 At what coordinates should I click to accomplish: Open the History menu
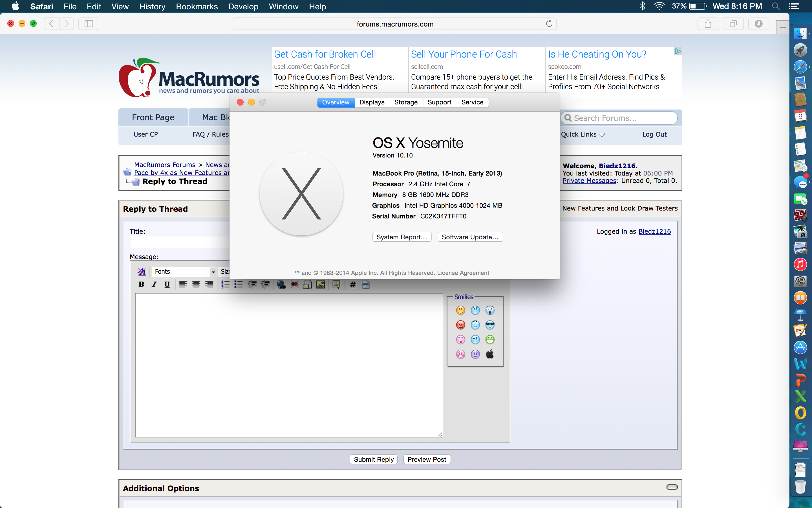[152, 6]
